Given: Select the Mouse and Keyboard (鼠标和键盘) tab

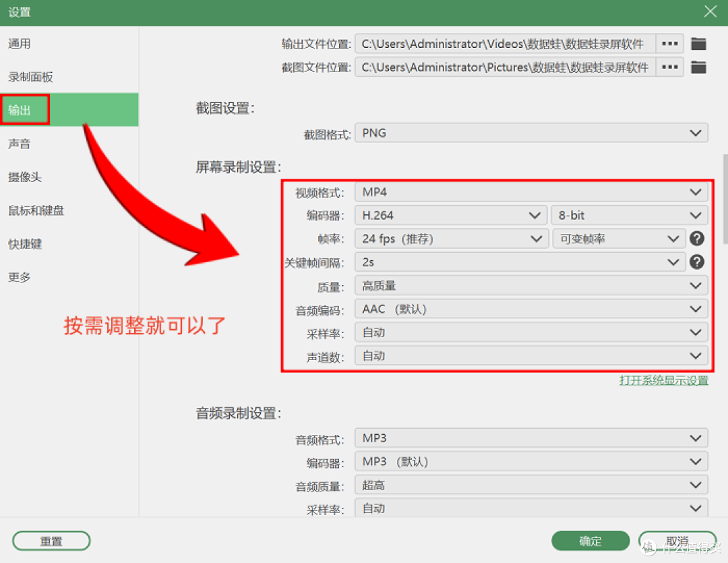Looking at the screenshot, I should coord(69,210).
